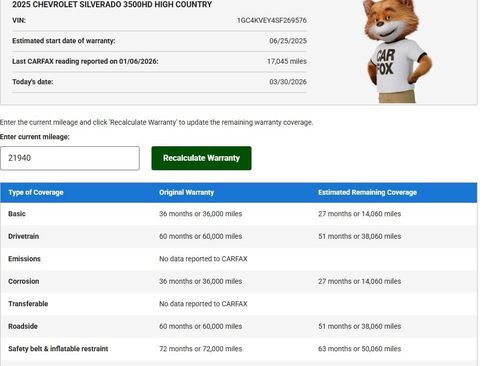Click today's date value 03/30/2026
Screen dimensions: 488x366
point(288,82)
